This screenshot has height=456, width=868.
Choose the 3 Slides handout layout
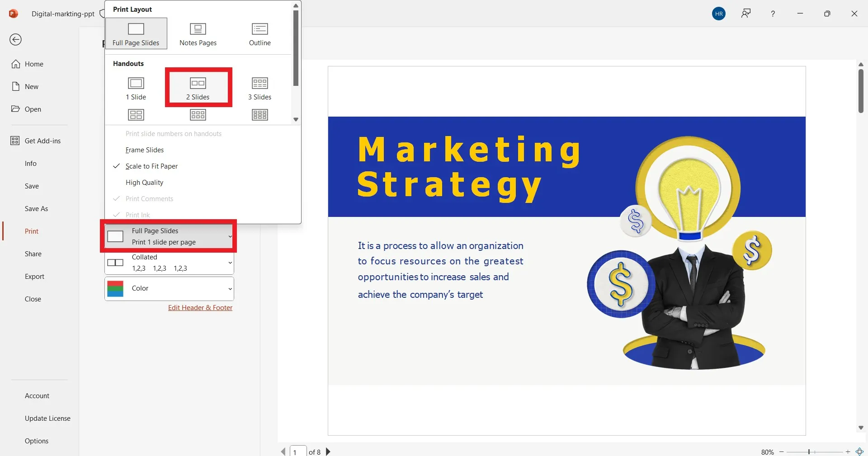tap(259, 87)
